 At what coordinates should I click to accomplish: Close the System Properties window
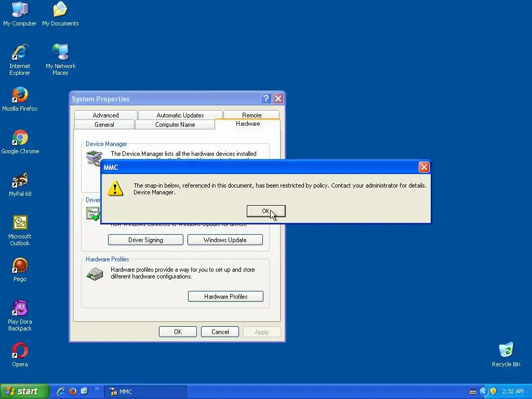tap(278, 99)
